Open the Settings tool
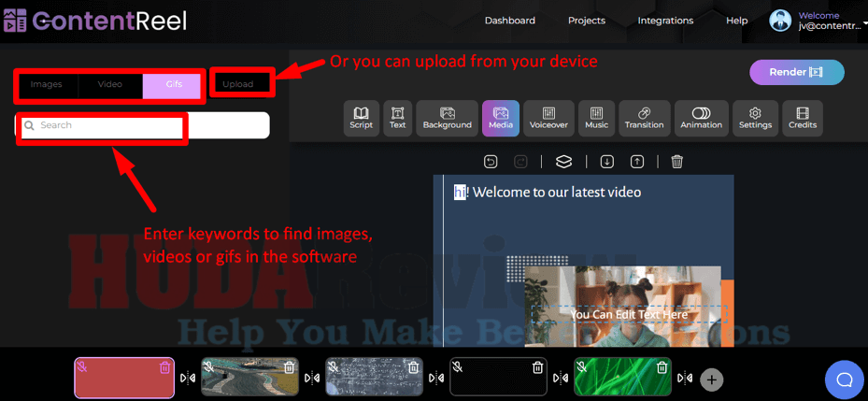 click(755, 118)
